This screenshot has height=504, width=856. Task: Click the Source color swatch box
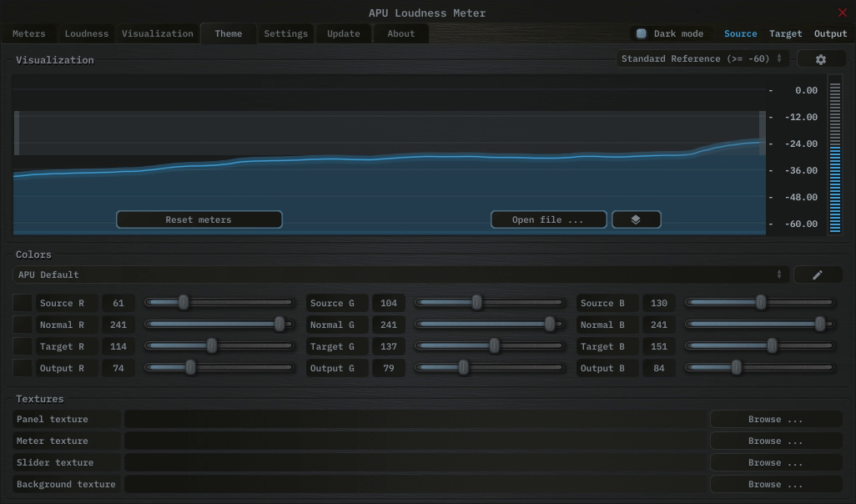tap(23, 303)
